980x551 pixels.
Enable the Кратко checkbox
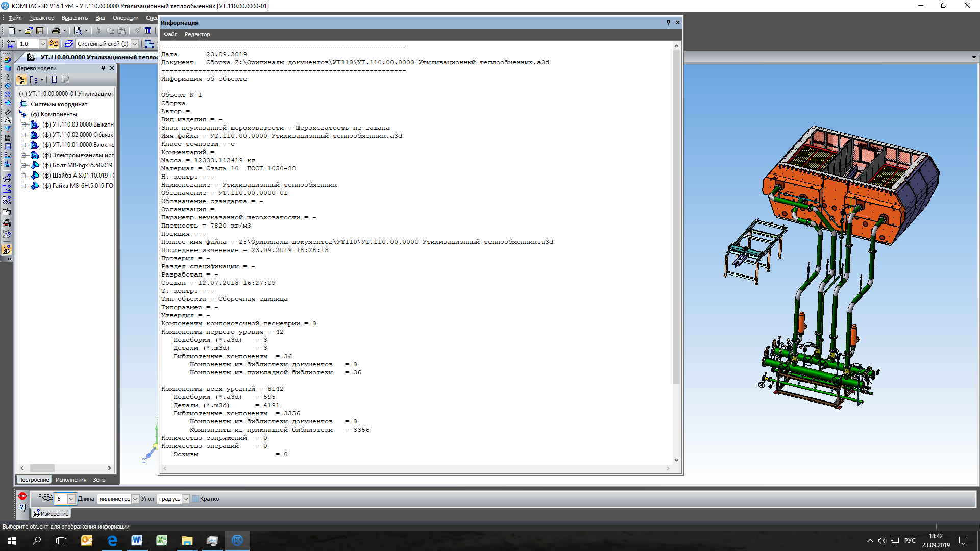coord(195,499)
